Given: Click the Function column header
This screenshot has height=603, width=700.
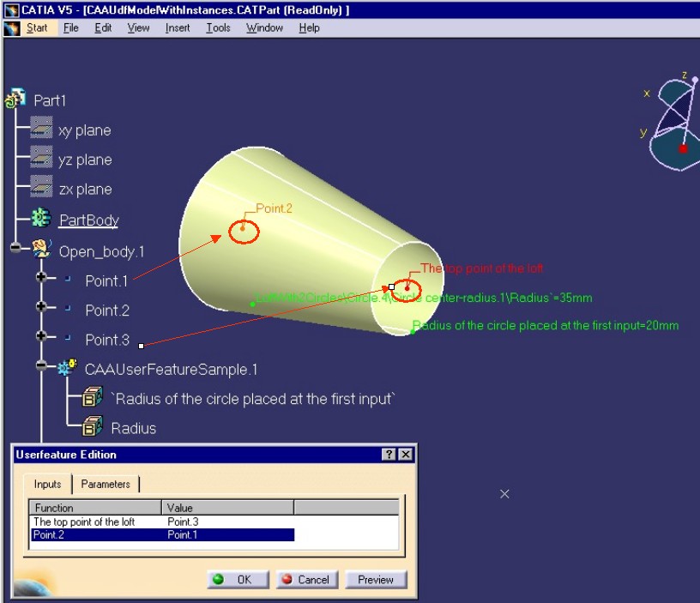Looking at the screenshot, I should click(x=95, y=508).
